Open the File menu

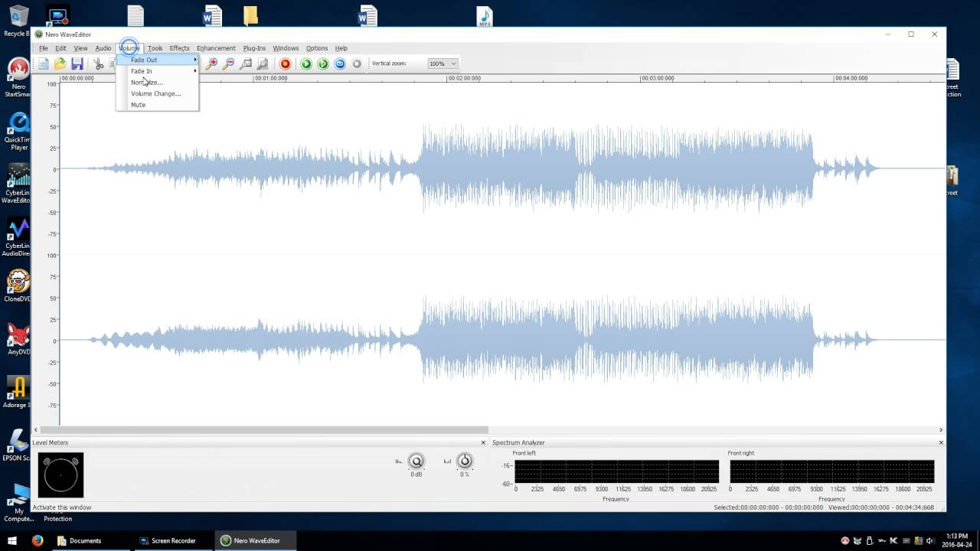click(44, 48)
